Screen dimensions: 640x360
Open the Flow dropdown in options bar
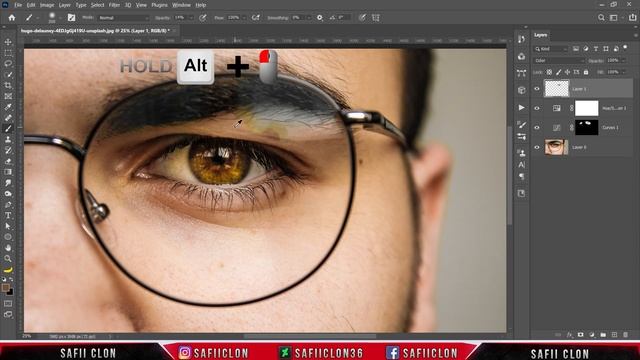pyautogui.click(x=244, y=18)
